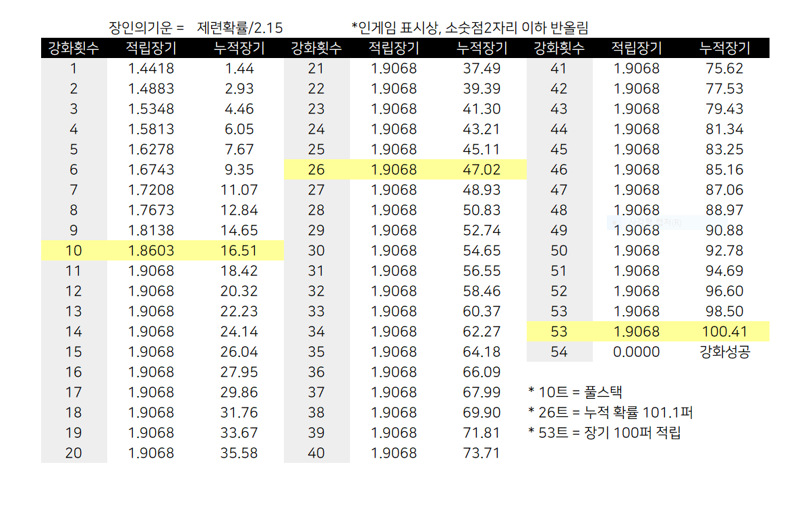Select the cell containing 1.4418

click(151, 68)
